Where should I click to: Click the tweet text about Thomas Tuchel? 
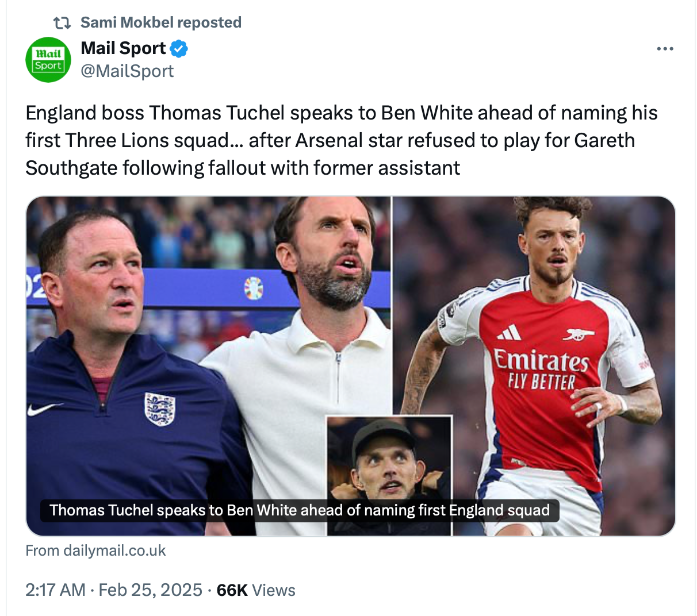coord(340,140)
